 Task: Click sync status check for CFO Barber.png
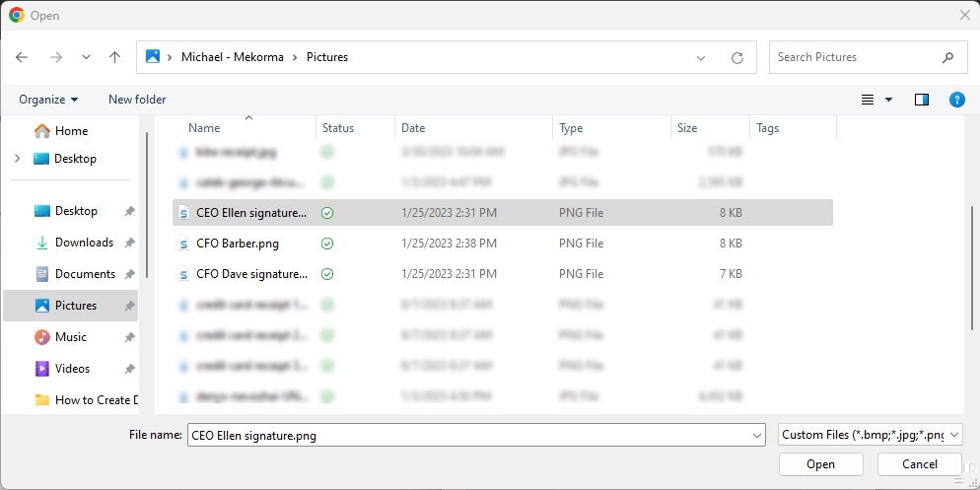click(x=327, y=244)
